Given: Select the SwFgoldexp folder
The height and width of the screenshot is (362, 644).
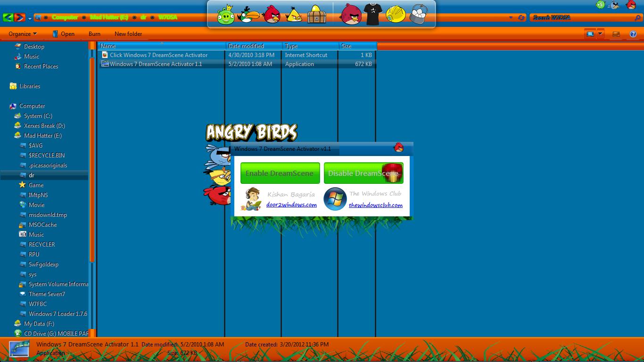Looking at the screenshot, I should click(x=43, y=264).
